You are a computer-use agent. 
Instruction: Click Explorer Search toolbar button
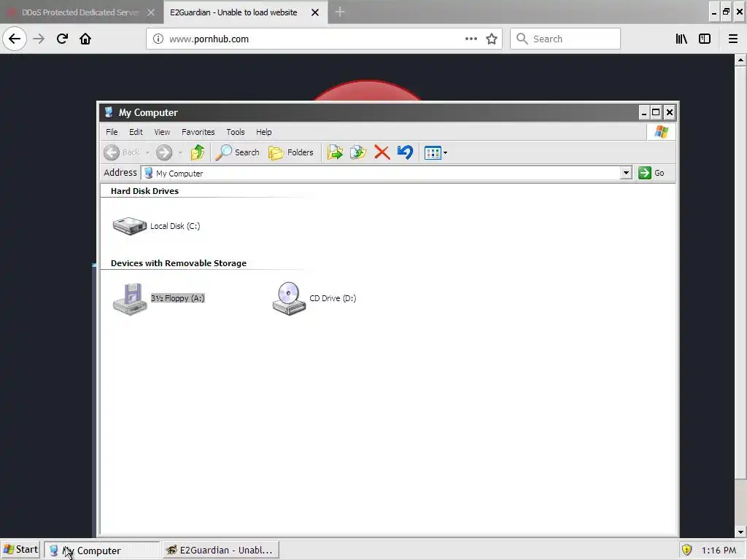pos(237,152)
